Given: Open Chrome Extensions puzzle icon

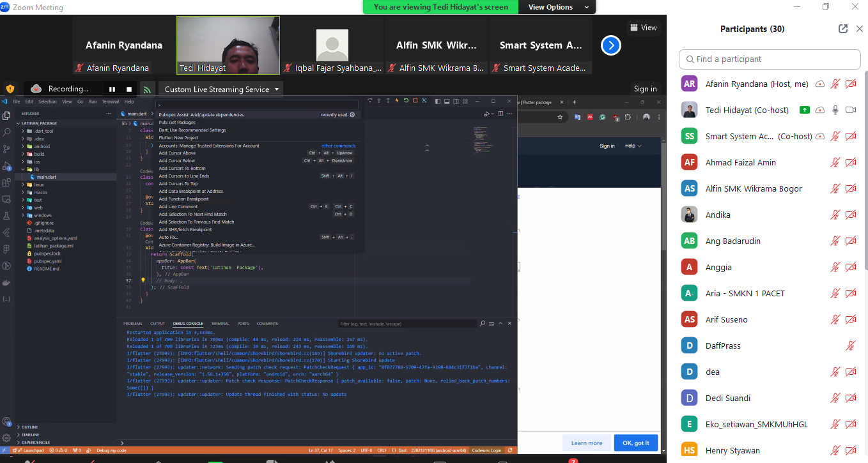Looking at the screenshot, I should pos(628,117).
